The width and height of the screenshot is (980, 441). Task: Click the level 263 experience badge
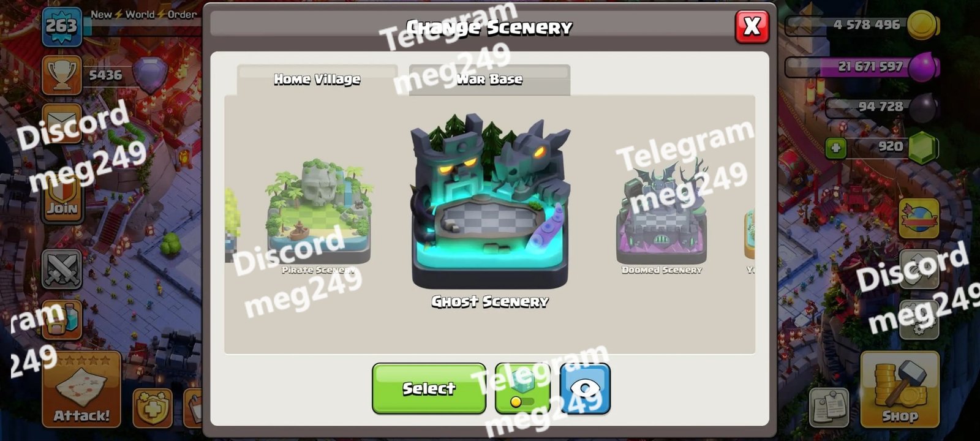coord(62,26)
